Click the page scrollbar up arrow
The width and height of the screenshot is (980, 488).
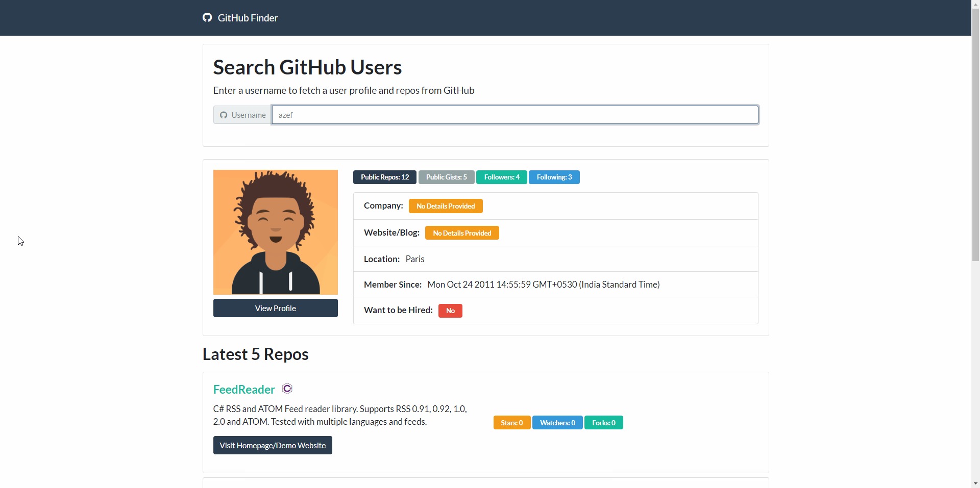coord(975,4)
